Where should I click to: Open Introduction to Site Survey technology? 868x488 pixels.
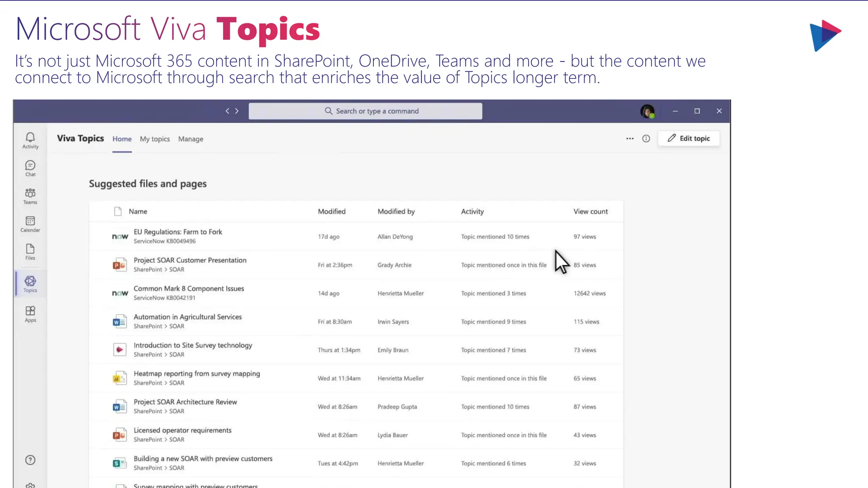(193, 345)
